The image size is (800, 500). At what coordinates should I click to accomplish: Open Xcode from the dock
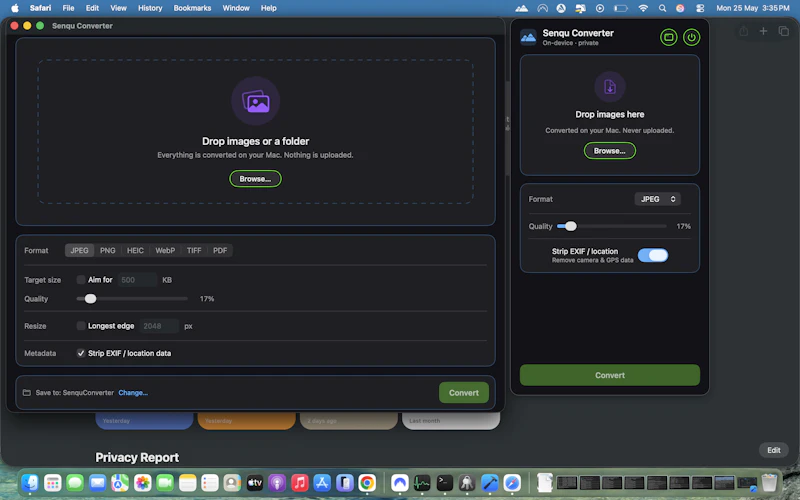(489, 482)
